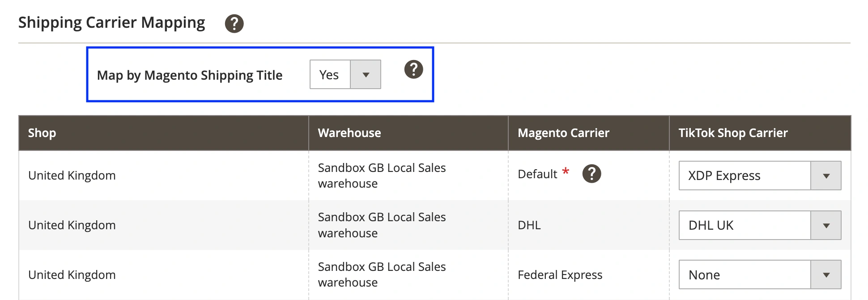Click the arrow on the DHL UK dropdown
868x300 pixels.
pos(825,225)
